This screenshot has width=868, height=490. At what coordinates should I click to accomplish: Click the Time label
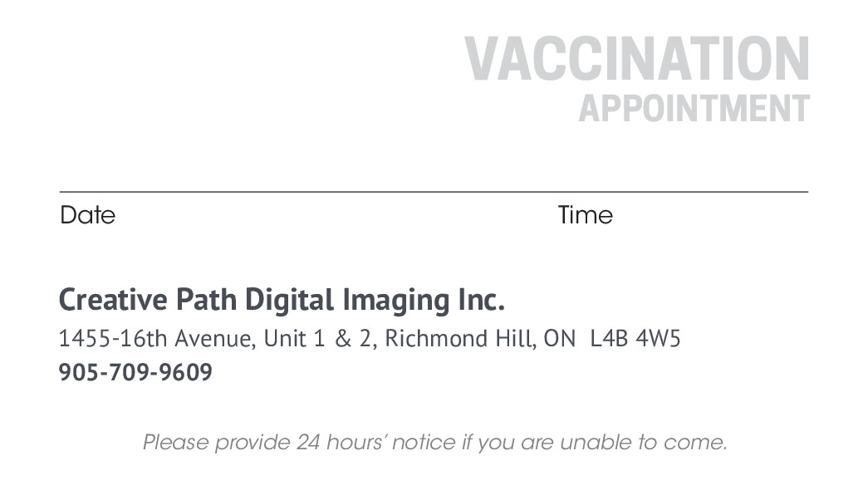[585, 215]
